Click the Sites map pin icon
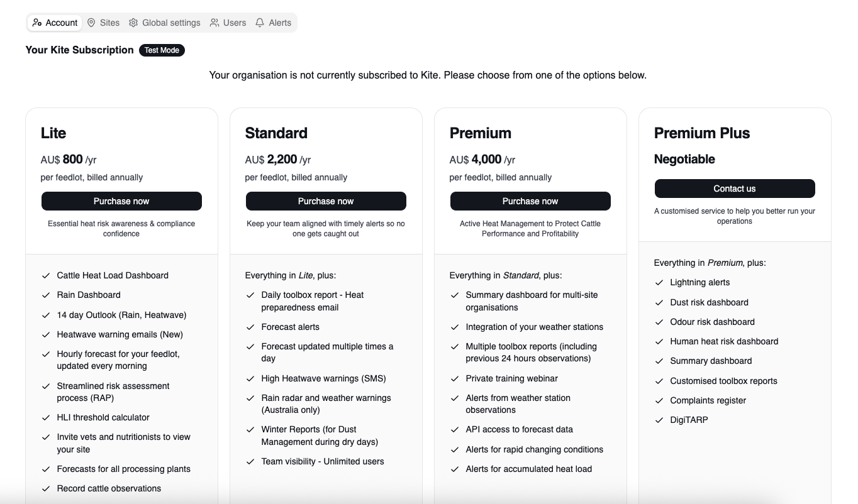The height and width of the screenshot is (504, 858). click(91, 23)
